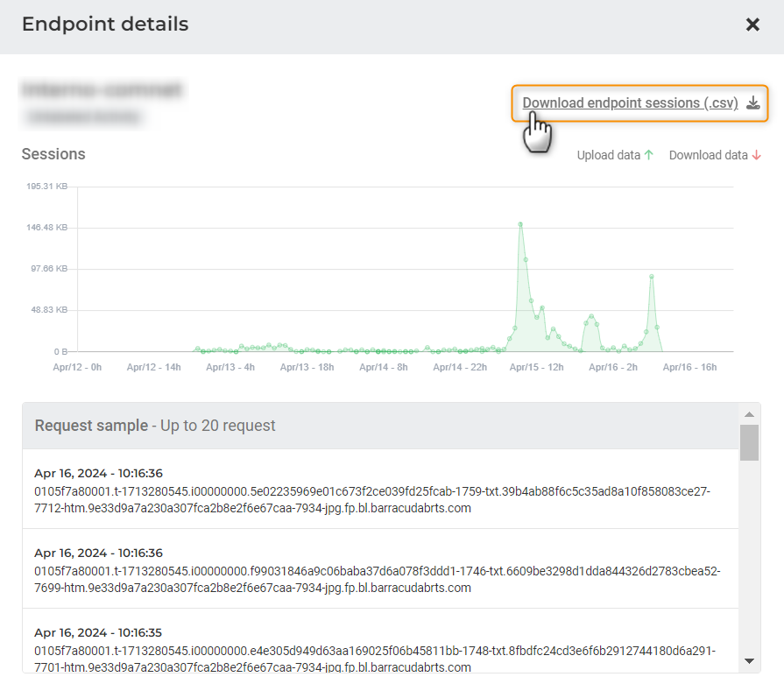The height and width of the screenshot is (691, 784).
Task: Click the Download endpoint sessions (.csv) link
Action: pos(630,103)
